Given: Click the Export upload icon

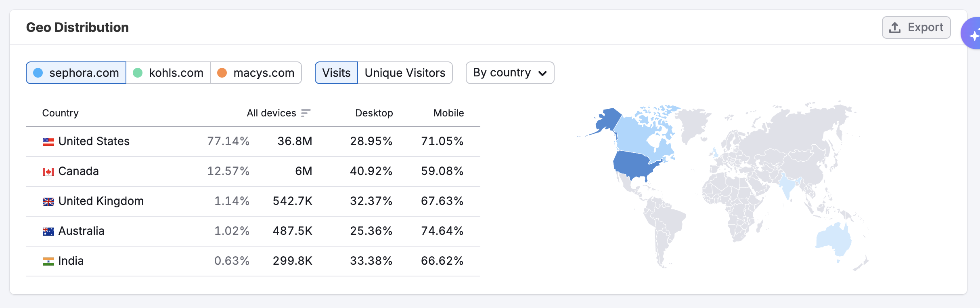Looking at the screenshot, I should coord(895,27).
